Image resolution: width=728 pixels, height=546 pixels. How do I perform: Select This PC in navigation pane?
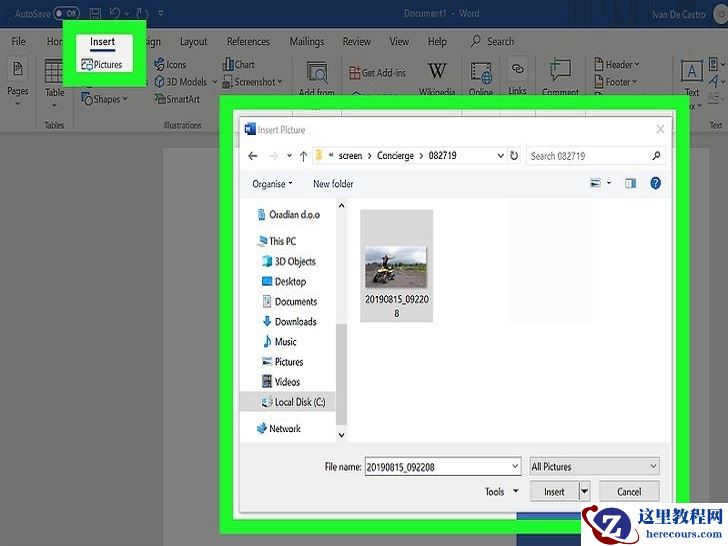point(277,241)
